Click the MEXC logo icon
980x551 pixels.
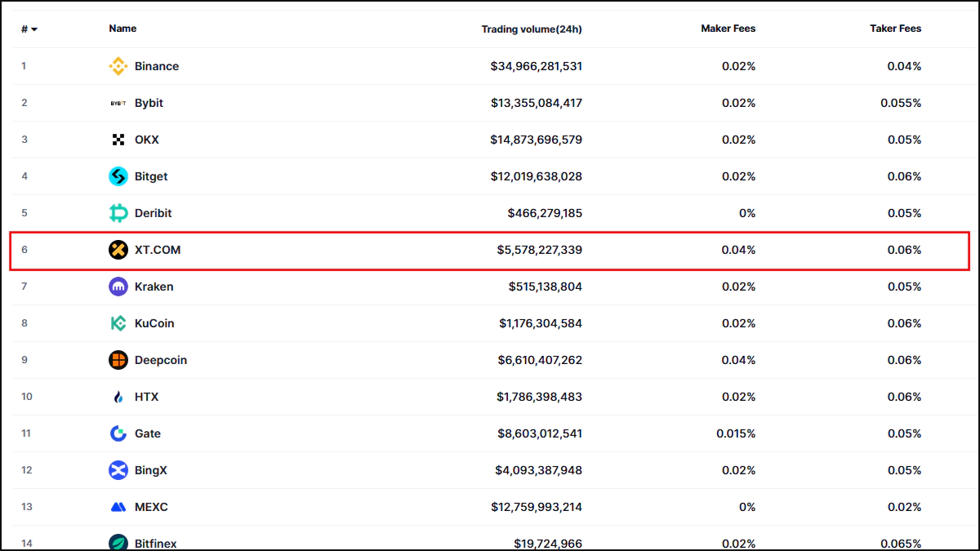(118, 507)
